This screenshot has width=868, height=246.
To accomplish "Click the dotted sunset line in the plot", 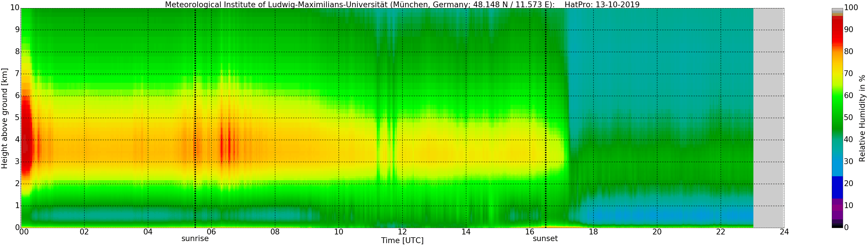I will tap(546, 118).
